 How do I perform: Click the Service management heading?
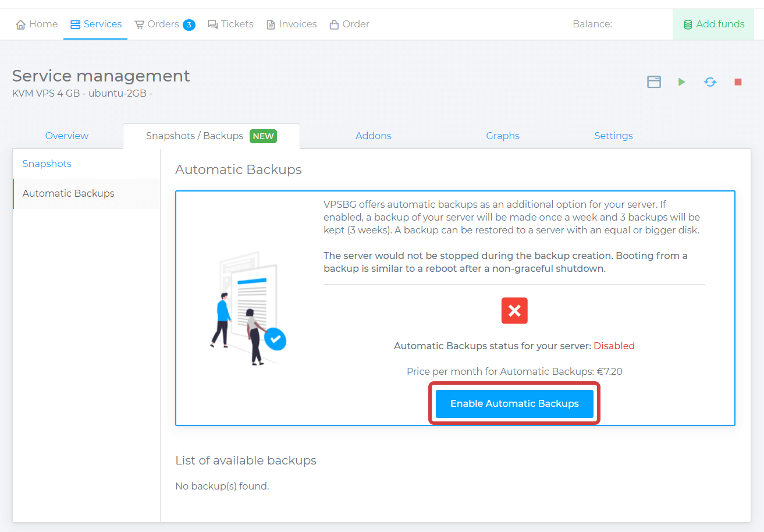click(x=101, y=76)
